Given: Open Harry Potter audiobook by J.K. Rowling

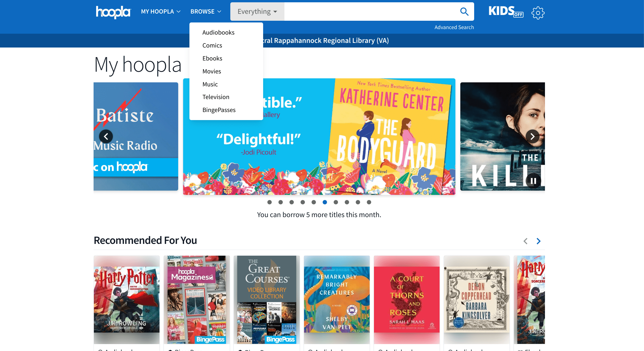Looking at the screenshot, I should tap(127, 299).
